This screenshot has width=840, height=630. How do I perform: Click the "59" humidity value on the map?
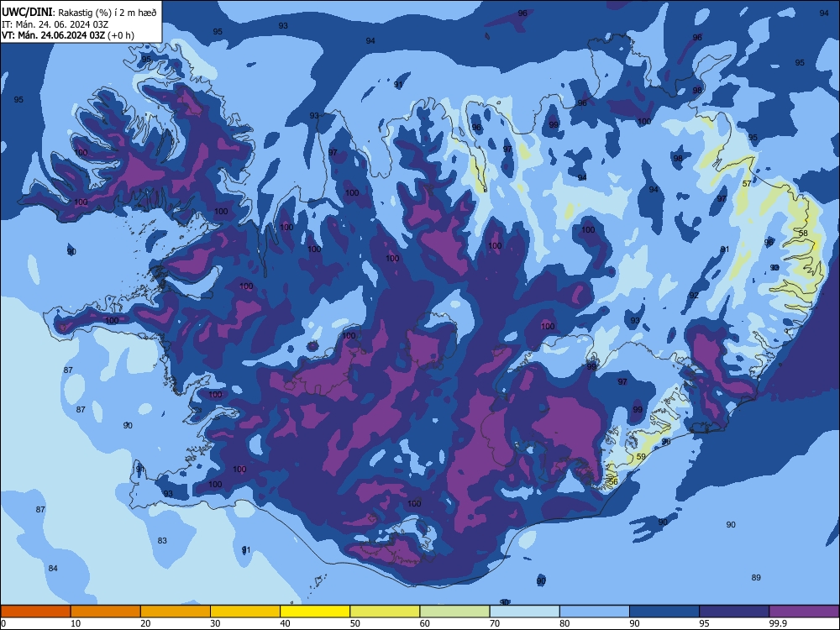point(641,456)
